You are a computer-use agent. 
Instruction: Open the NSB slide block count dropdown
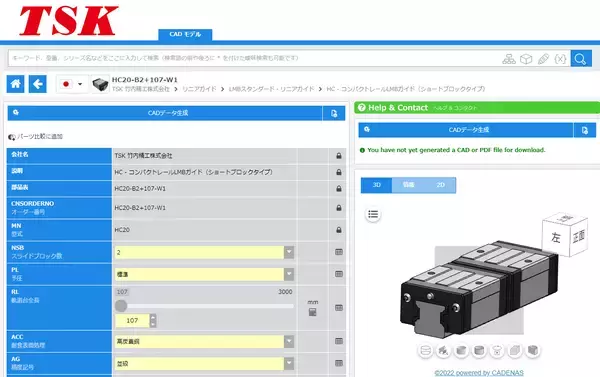(204, 252)
